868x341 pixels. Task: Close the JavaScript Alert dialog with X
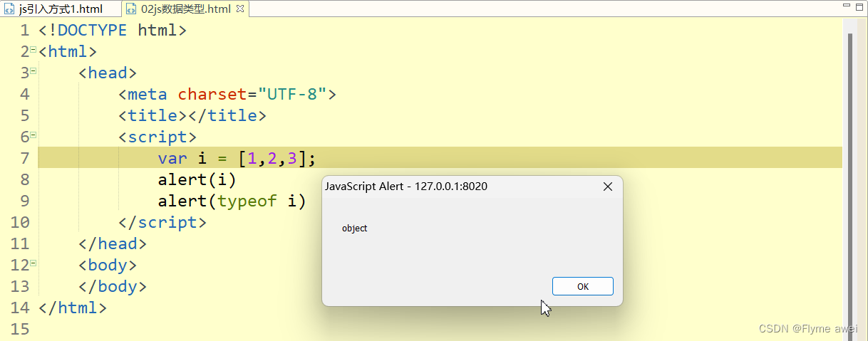(x=607, y=187)
